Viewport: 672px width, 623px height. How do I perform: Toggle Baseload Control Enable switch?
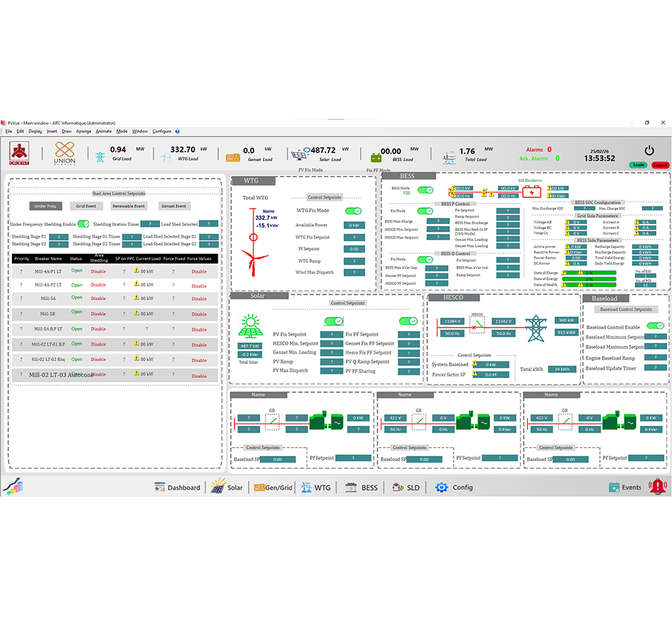[x=655, y=326]
